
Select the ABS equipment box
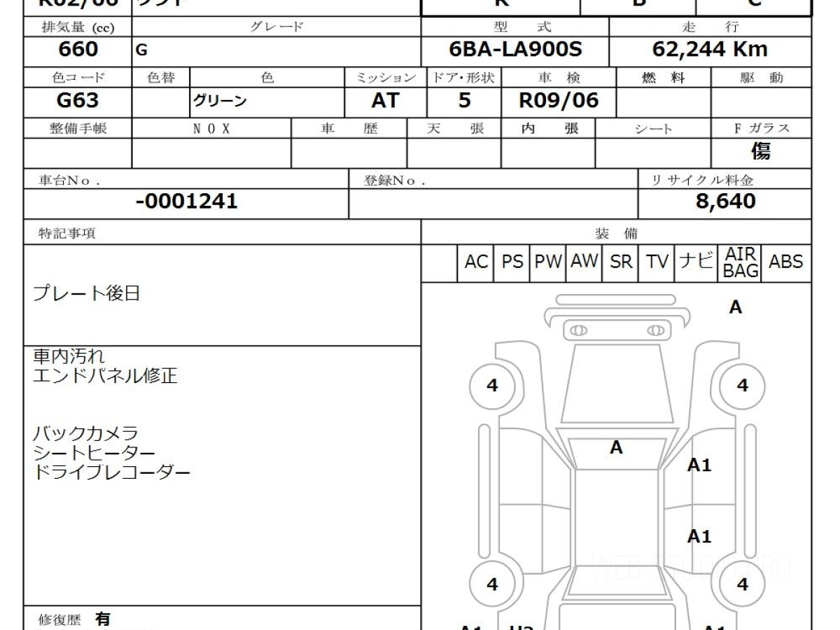(786, 262)
